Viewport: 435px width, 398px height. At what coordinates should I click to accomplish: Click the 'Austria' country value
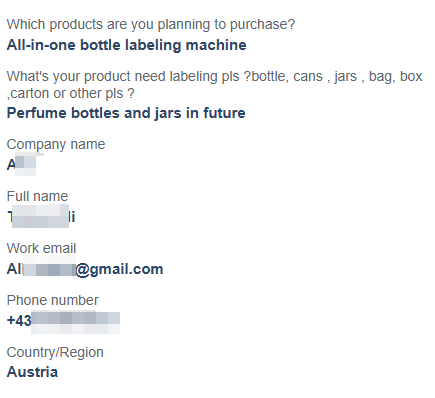(x=32, y=372)
